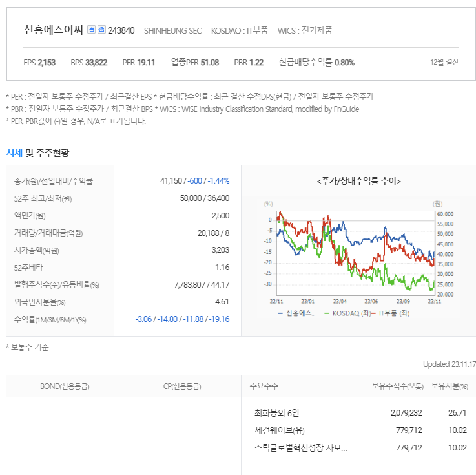Click the 시세 및 주주현황 heading

click(37, 153)
